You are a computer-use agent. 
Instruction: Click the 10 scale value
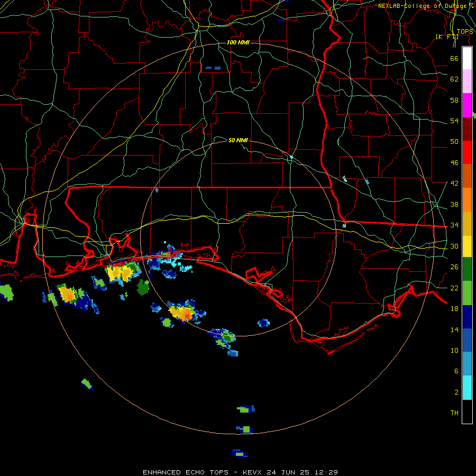[x=454, y=351]
